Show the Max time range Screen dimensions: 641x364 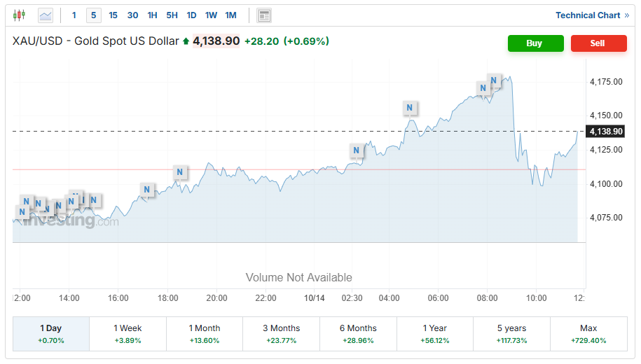point(588,333)
